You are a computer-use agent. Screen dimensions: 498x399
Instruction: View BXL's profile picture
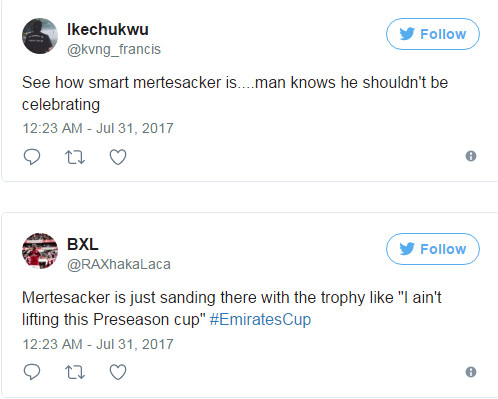coord(40,251)
